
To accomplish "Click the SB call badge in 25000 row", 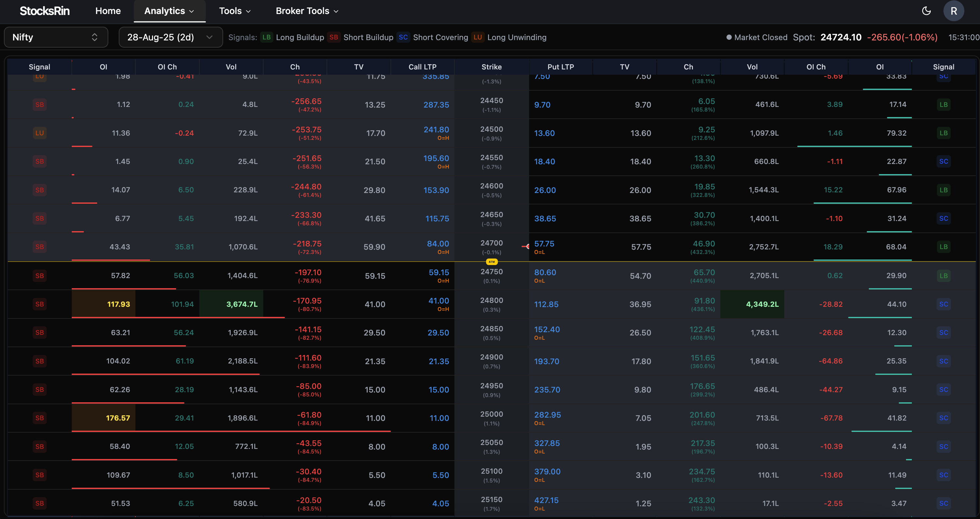I will (39, 418).
